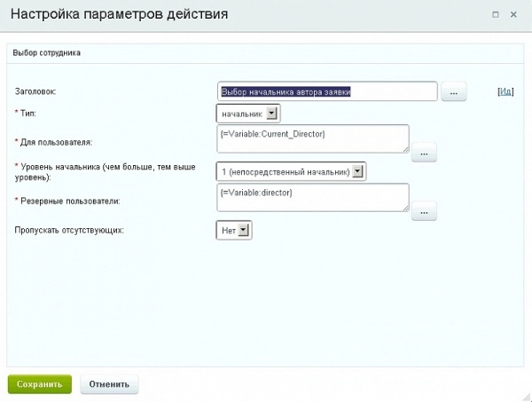Select the Выбор сотрудника section header
The height and width of the screenshot is (402, 532).
46,52
